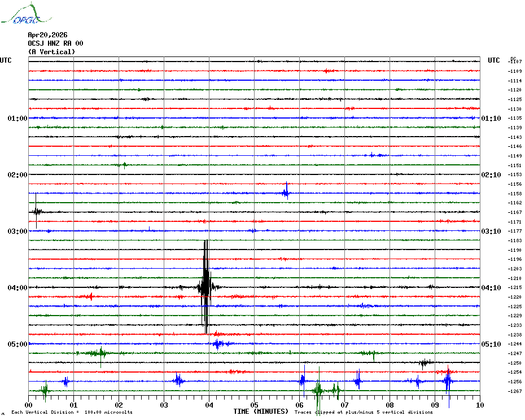Click the DC offset value "-1130"
Image resolution: width=525 pixels, height=420 pixels.
point(515,109)
